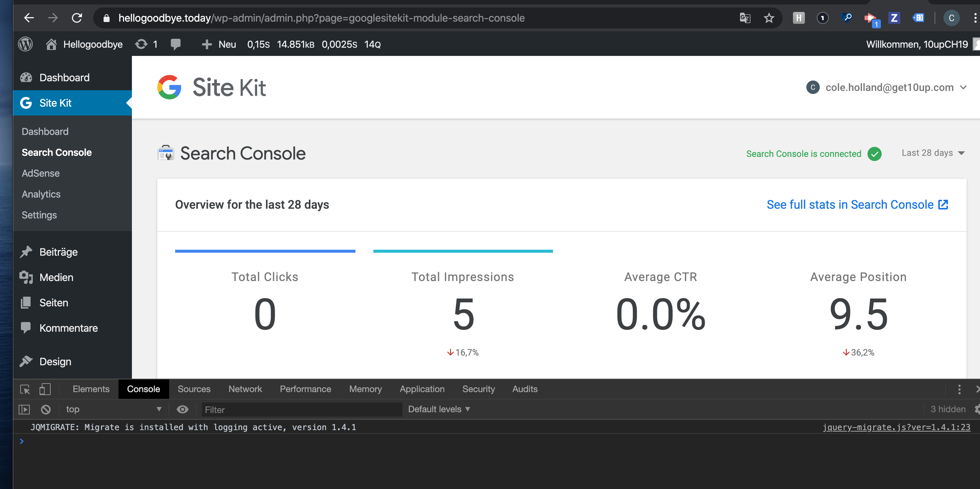Open the blue tag extension icon

point(919,18)
